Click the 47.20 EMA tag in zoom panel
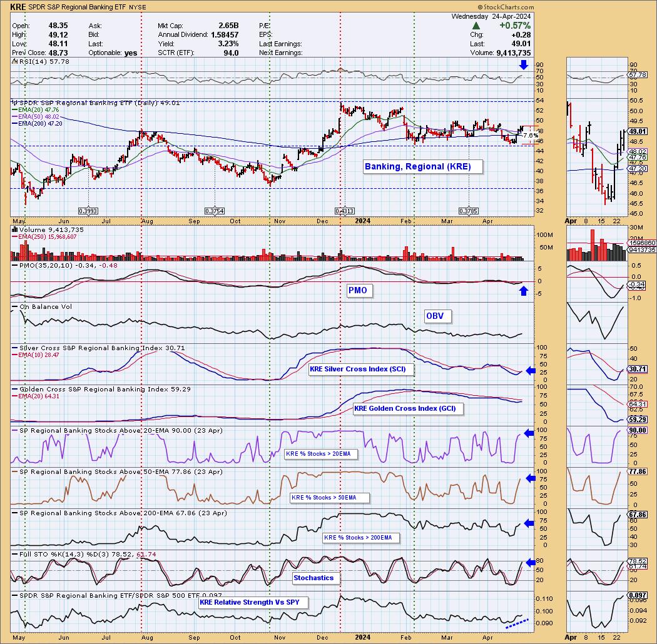This screenshot has height=644, width=657. pos(638,169)
